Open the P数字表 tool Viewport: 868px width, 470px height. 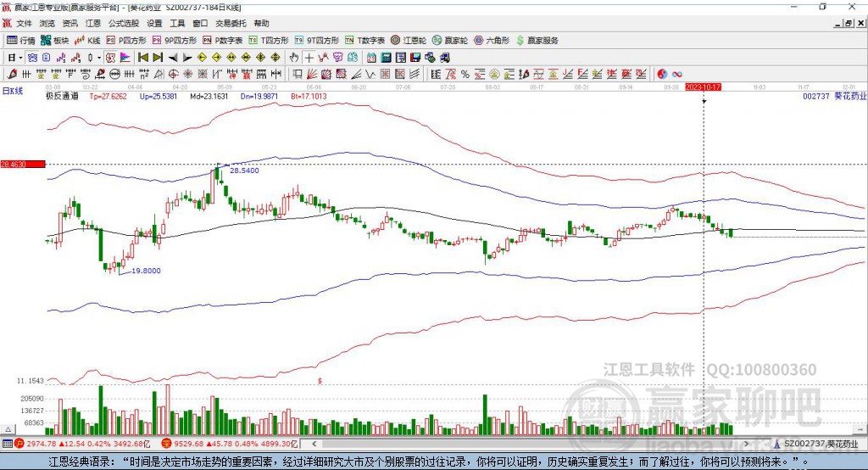tap(223, 41)
